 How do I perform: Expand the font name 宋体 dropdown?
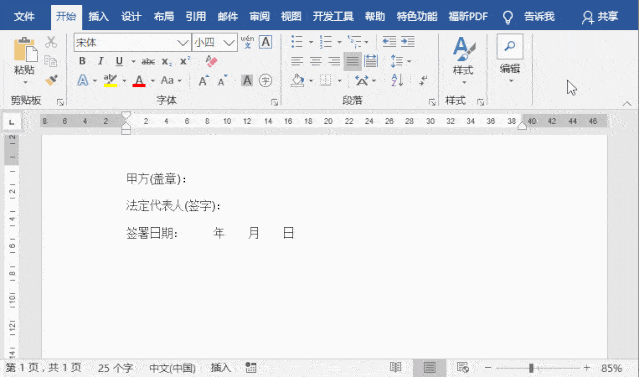click(182, 42)
